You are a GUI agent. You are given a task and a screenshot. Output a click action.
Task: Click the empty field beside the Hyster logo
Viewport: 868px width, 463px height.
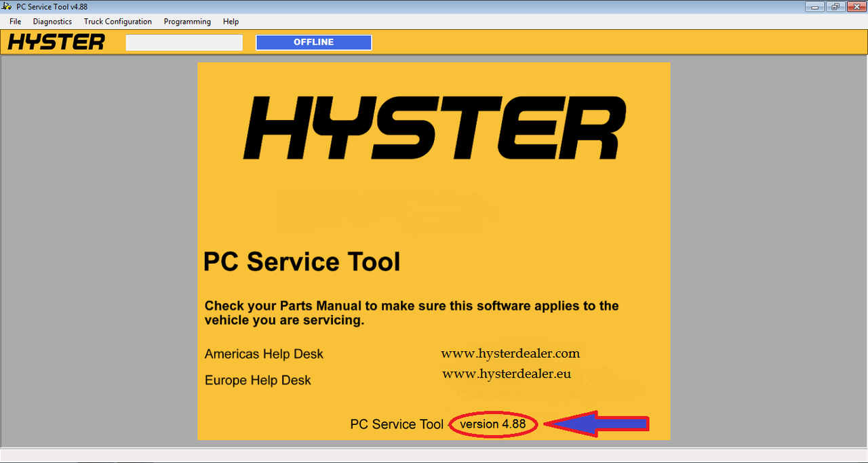coord(184,42)
